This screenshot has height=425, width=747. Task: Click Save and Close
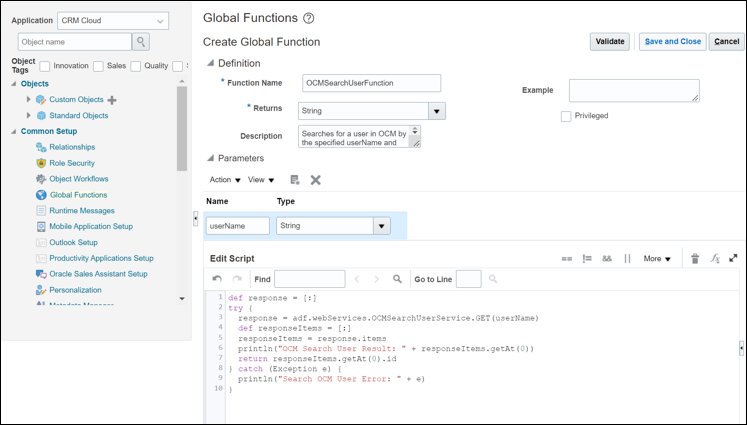tap(673, 41)
